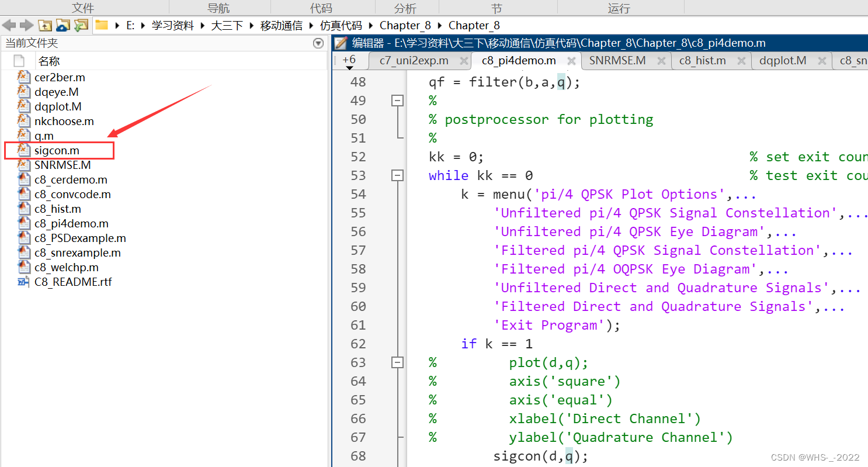The image size is (868, 467).
Task: Click the yellow folder icon in address bar
Action: point(102,25)
